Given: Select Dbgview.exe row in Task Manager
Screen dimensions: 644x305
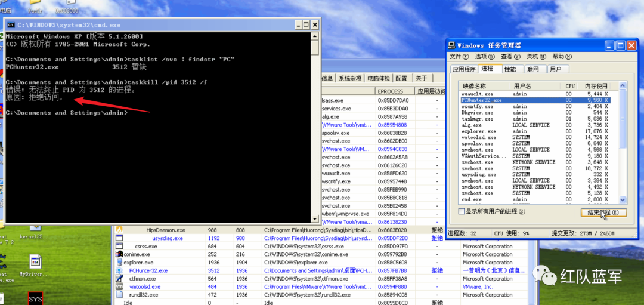Looking at the screenshot, I should (535, 112).
